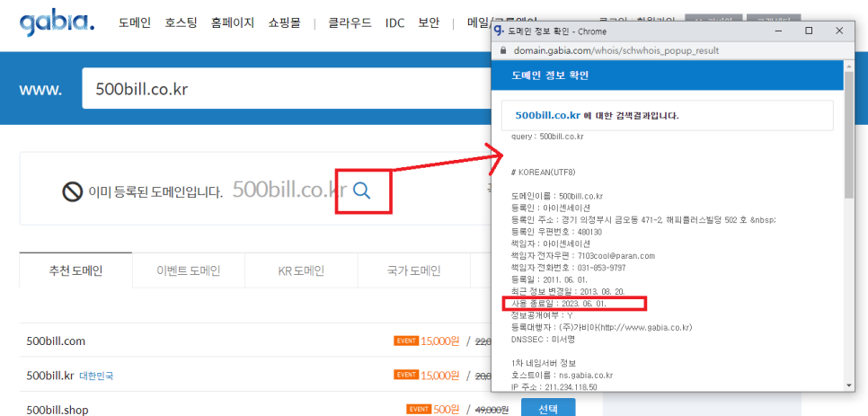Click the 500bill.com domain row text
Viewport: 868px width, 416px height.
point(56,341)
